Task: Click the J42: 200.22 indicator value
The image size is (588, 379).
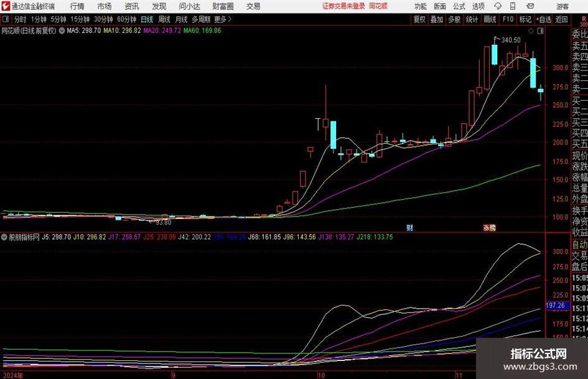Action: 195,237
